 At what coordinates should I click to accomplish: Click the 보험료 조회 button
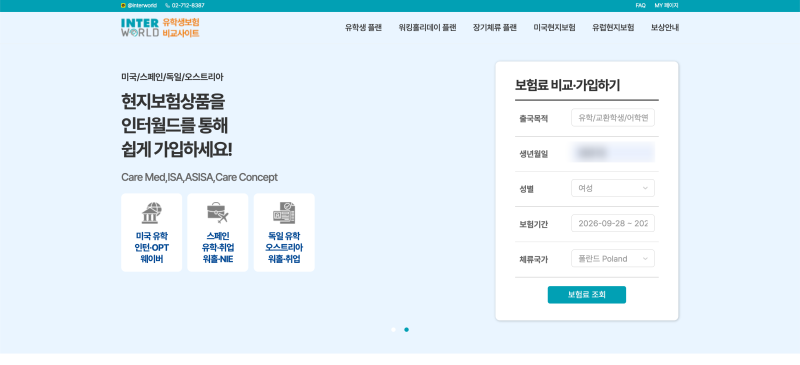pyautogui.click(x=587, y=295)
